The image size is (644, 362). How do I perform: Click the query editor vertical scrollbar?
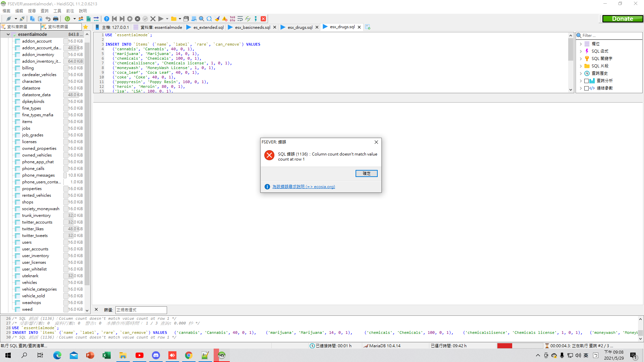(571, 62)
